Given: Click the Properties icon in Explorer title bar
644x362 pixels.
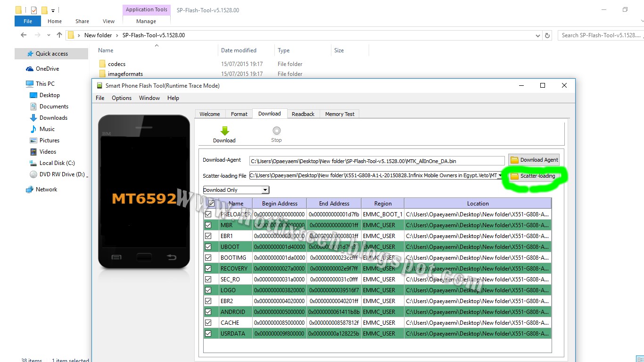Looking at the screenshot, I should coord(33,10).
